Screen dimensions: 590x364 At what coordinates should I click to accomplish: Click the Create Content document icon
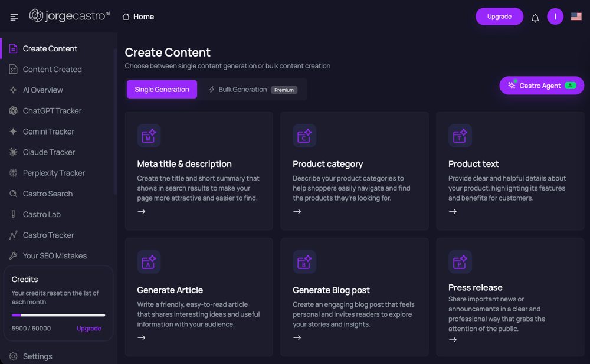[x=13, y=48]
